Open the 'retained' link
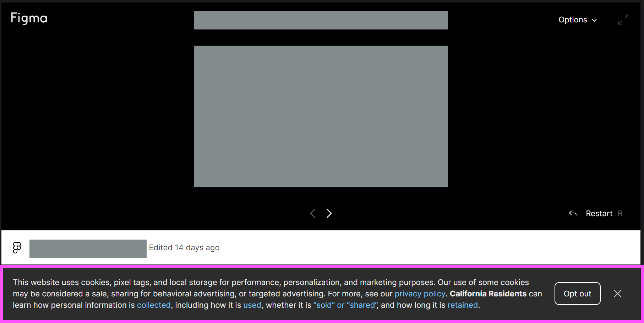The width and height of the screenshot is (644, 323). (x=463, y=305)
